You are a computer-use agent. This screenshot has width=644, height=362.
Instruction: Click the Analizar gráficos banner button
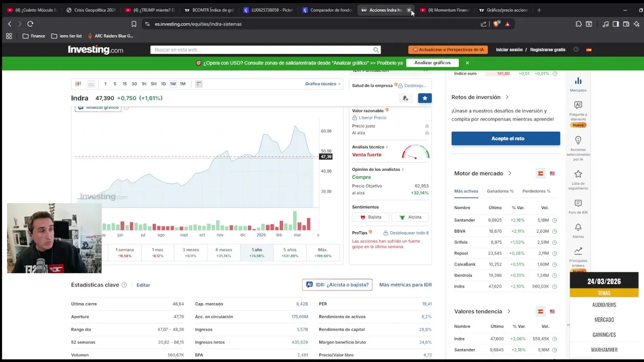[x=432, y=63]
